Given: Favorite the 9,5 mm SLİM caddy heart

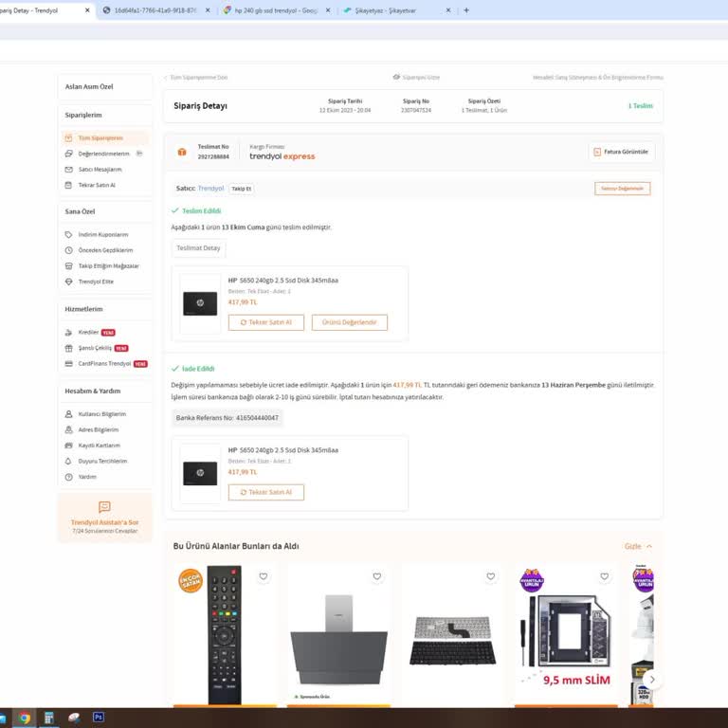Looking at the screenshot, I should [x=605, y=576].
